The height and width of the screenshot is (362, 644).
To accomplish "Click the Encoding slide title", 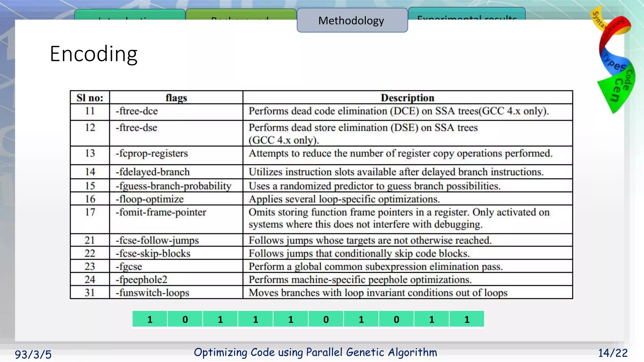I will coord(94,54).
